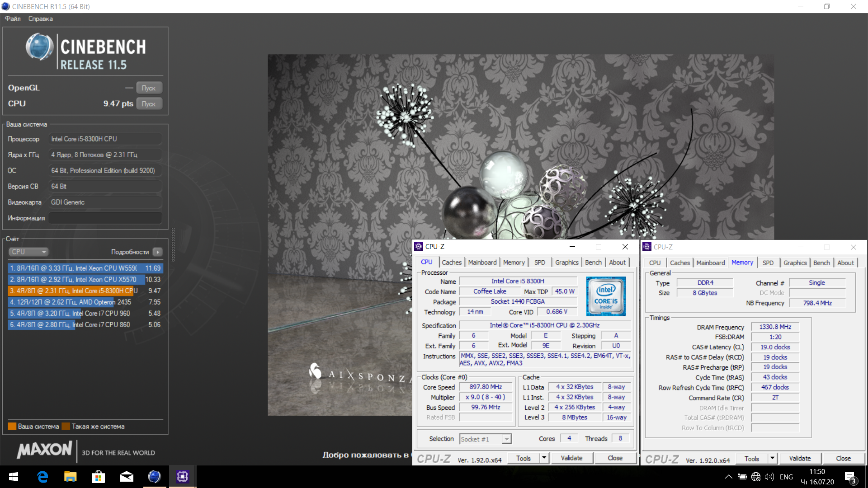Select the Xeon X5570 ranking row
The width and height of the screenshot is (868, 488).
pyautogui.click(x=85, y=279)
